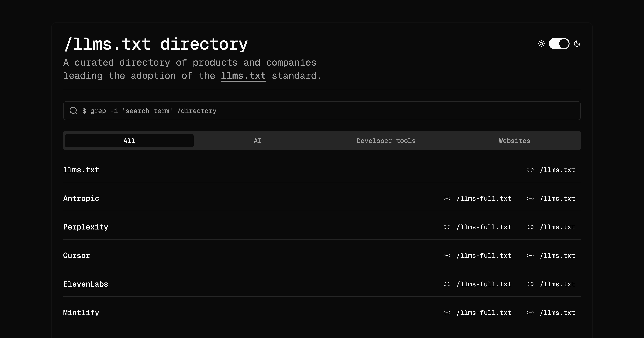
Task: Switch to the Websites tab
Action: pos(515,141)
